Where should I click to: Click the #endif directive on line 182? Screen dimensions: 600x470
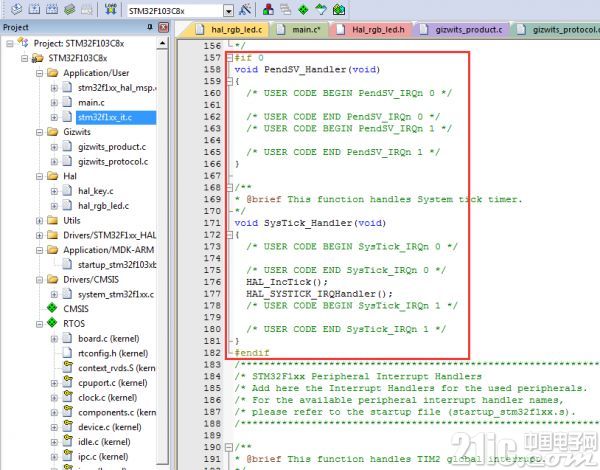click(x=252, y=353)
